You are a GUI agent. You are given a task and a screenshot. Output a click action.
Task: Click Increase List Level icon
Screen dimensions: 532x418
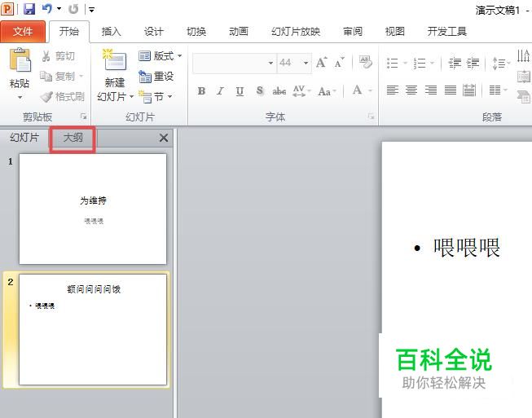473,63
